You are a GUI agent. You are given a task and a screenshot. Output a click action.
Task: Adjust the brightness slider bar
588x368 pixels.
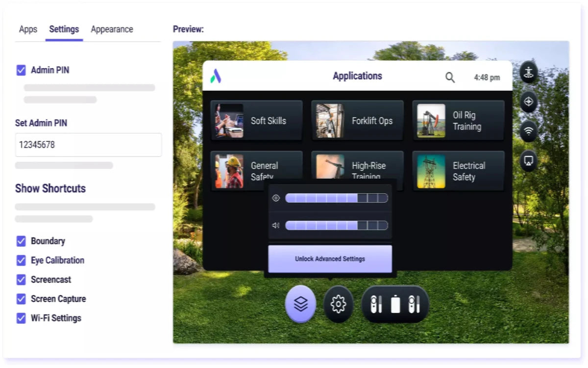coord(336,198)
